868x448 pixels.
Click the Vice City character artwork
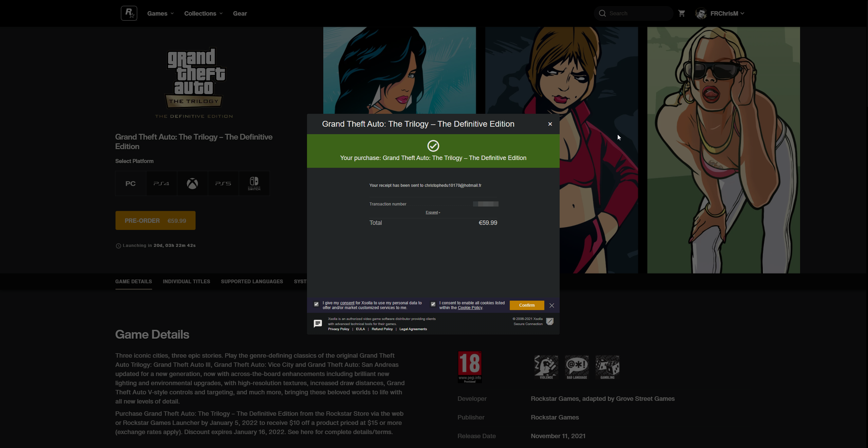400,70
